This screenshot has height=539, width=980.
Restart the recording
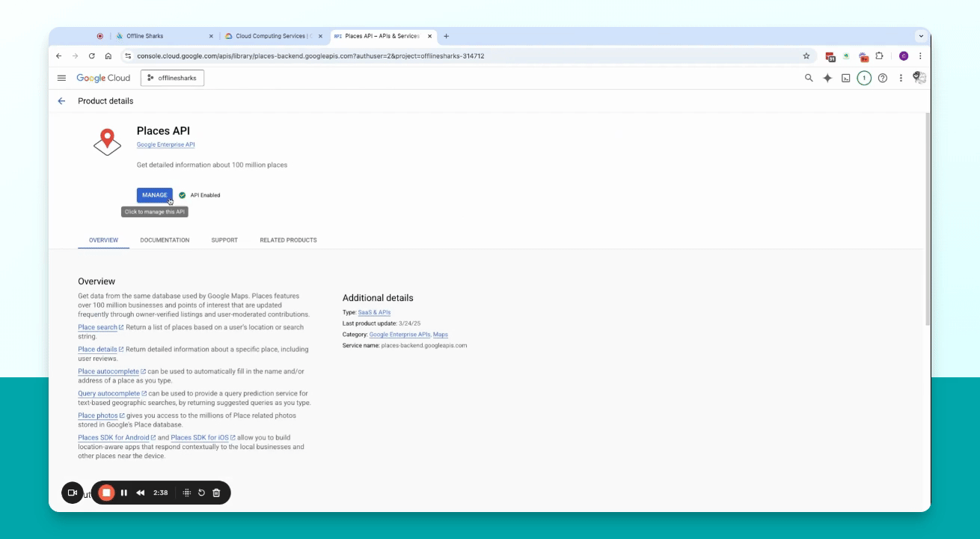(x=201, y=493)
